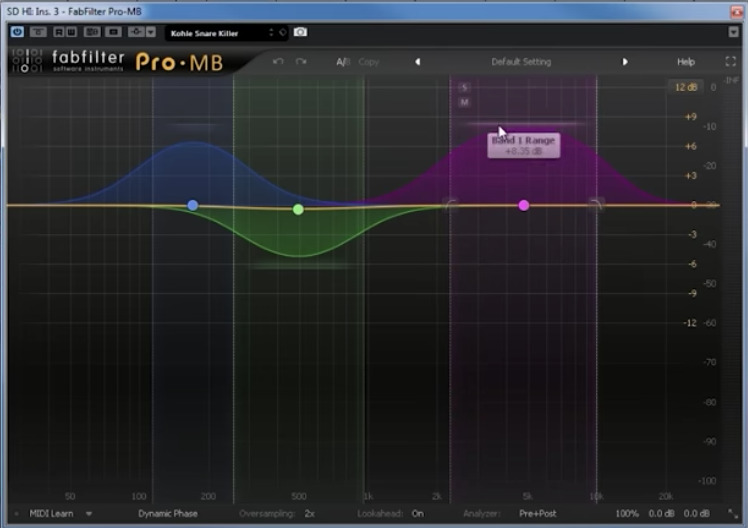
Task: Close the FabFilter Pro-MB window
Action: point(738,12)
